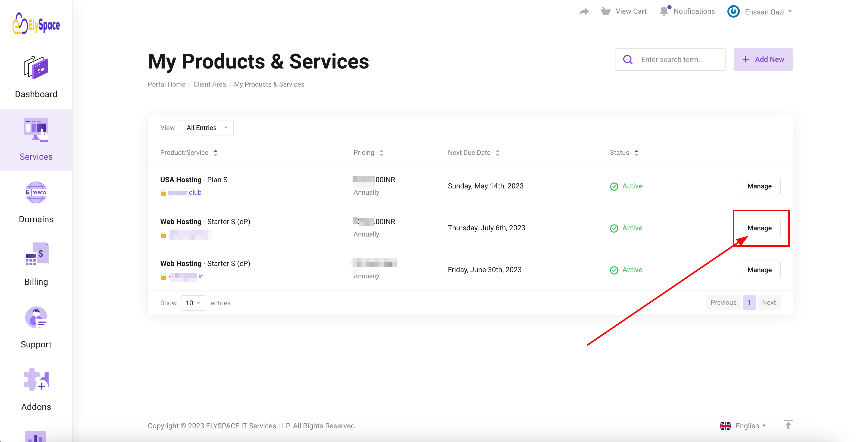Screen dimensions: 868x442
Task: Sort by Product/Service column
Action: point(189,153)
